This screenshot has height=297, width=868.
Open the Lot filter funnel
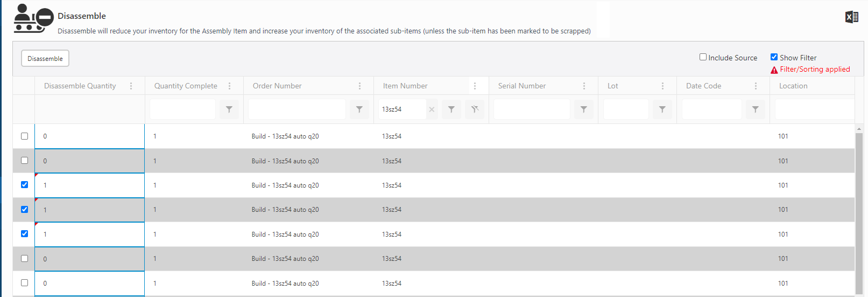click(662, 109)
